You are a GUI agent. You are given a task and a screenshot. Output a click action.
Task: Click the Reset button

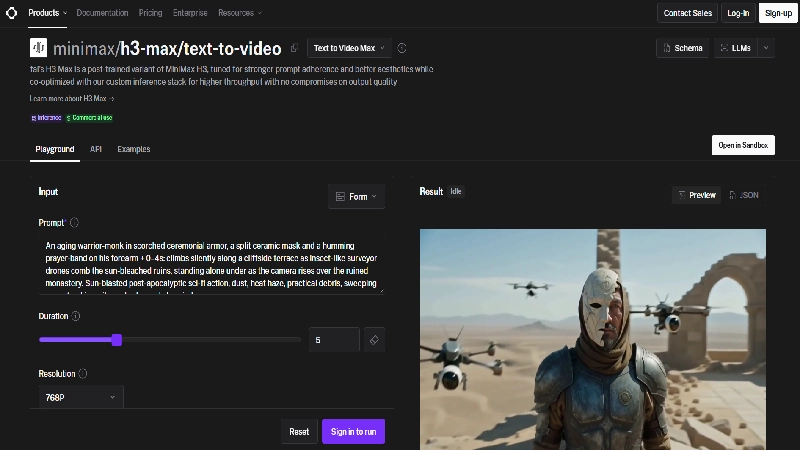pos(299,432)
